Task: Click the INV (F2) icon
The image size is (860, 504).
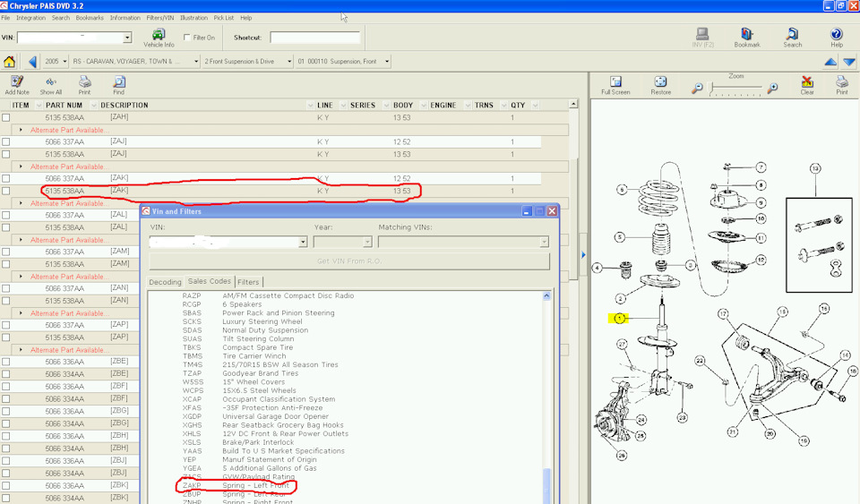Action: pos(702,38)
